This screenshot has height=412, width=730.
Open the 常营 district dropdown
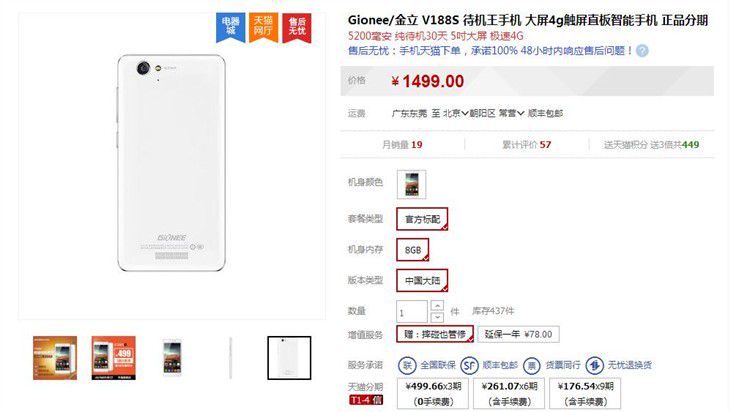tap(512, 113)
